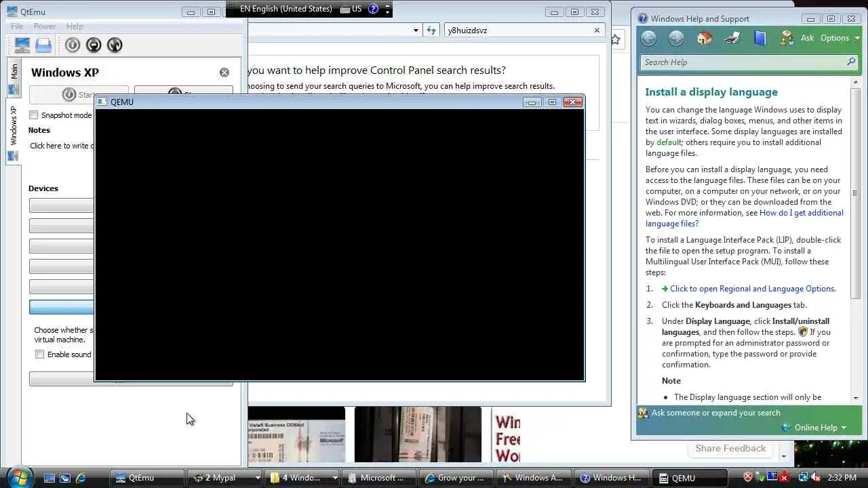Screen dimensions: 868x488
Task: Open the Power menu in QtEmu
Action: click(x=45, y=26)
